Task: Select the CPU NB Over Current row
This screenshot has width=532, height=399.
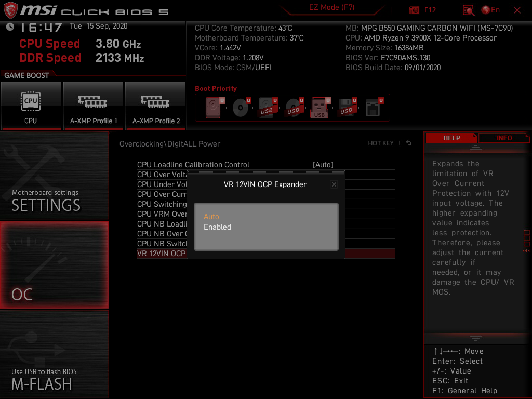Action: pos(162,234)
